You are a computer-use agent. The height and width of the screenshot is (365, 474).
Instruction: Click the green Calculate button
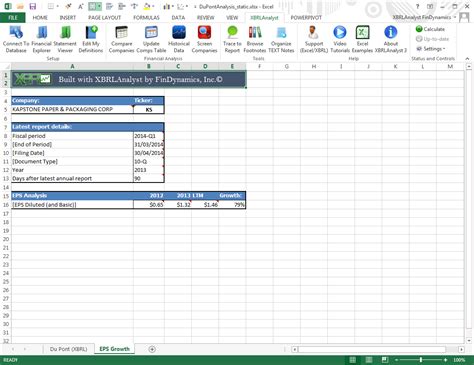tap(430, 29)
